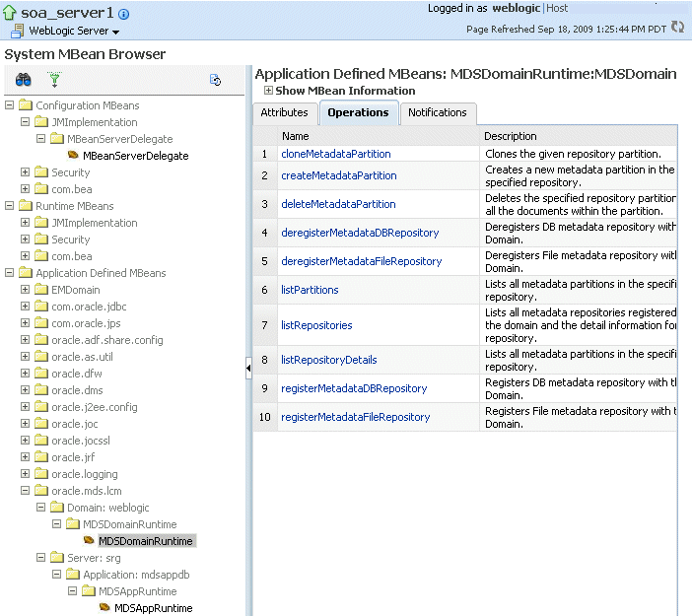Image resolution: width=692 pixels, height=616 pixels.
Task: Open the deregisterMetadataFileRepository operation
Action: tap(362, 261)
